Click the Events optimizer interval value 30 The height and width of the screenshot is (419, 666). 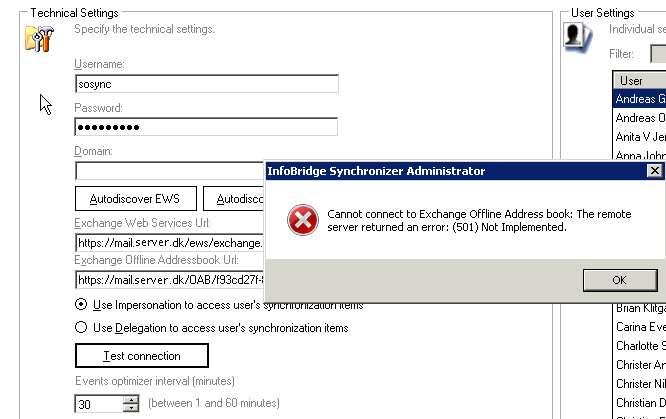(99, 404)
